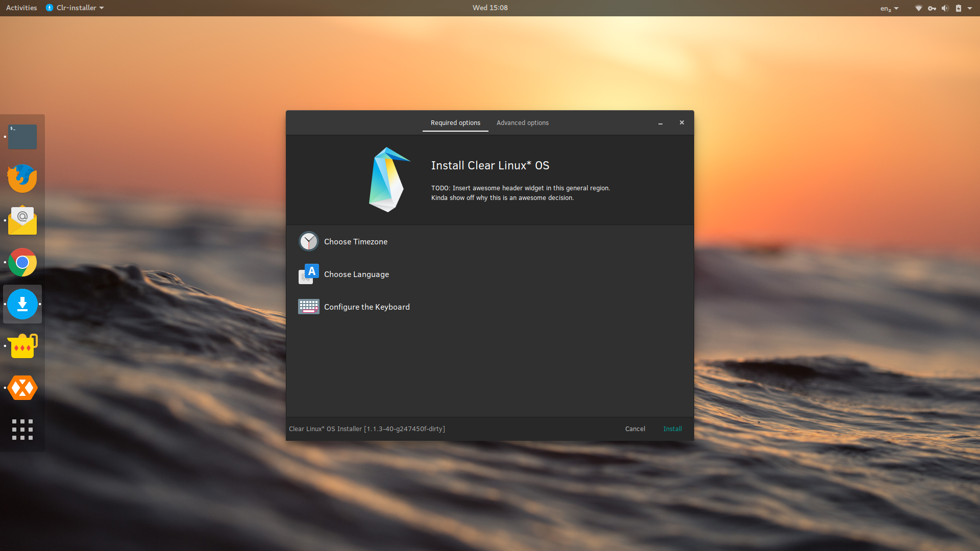Click the Clear Linux penguin logo
Viewport: 980px width, 551px height.
[389, 180]
